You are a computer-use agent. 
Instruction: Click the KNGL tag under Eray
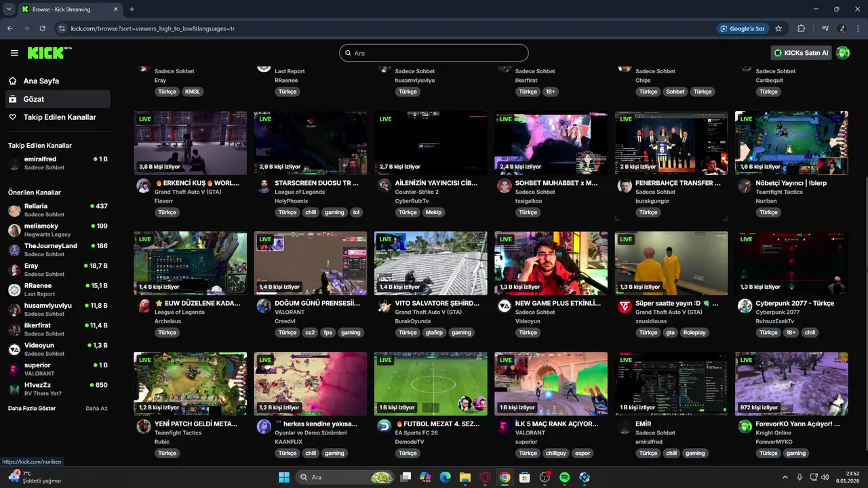193,91
